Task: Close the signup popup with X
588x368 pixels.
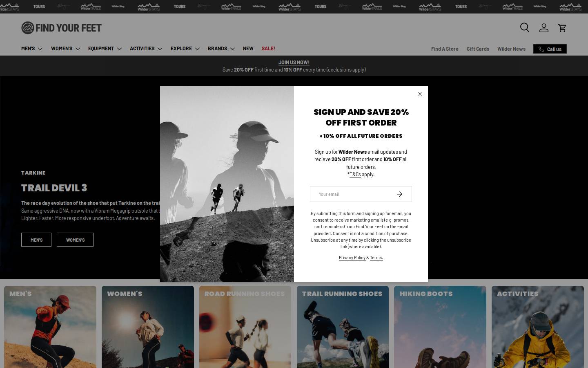Action: coord(420,94)
